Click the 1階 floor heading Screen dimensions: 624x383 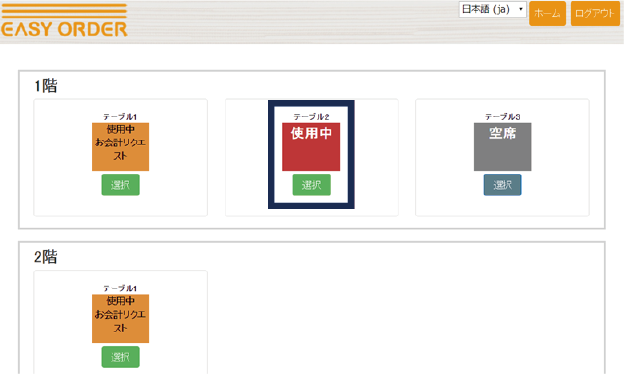45,86
